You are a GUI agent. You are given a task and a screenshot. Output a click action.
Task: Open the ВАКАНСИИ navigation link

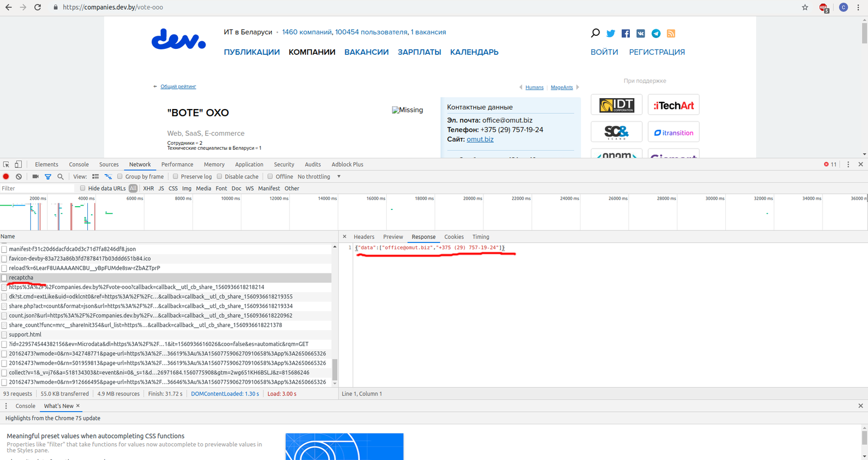[366, 52]
